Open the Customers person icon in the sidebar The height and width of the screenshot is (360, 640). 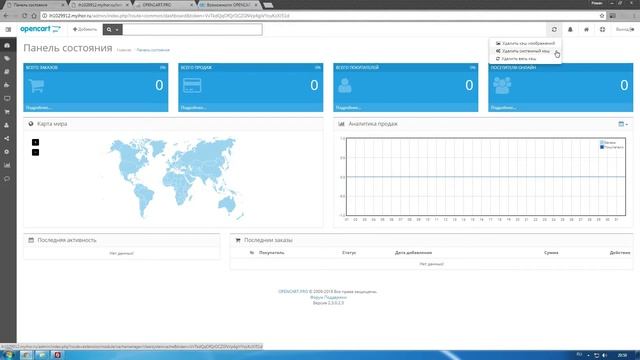(x=7, y=125)
